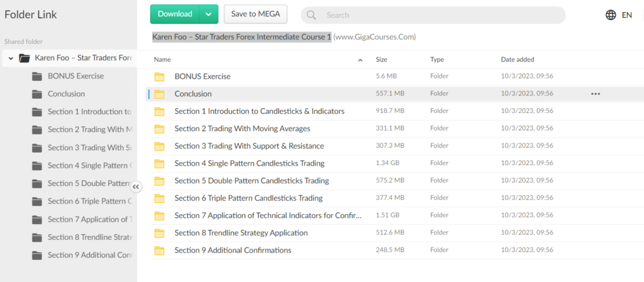
Task: Click the BONUS Exercise folder icon in file list
Action: tap(159, 77)
